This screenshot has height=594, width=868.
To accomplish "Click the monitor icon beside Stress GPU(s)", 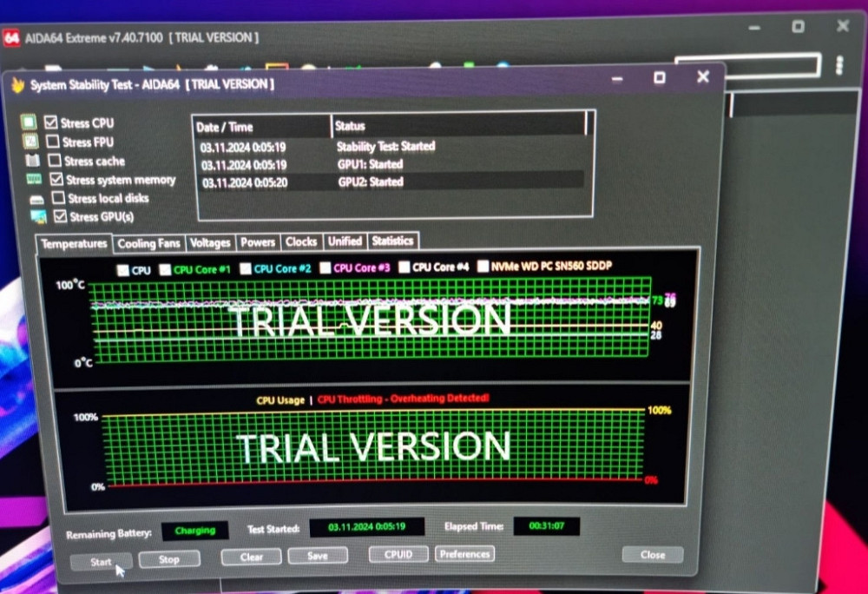I will (38, 217).
